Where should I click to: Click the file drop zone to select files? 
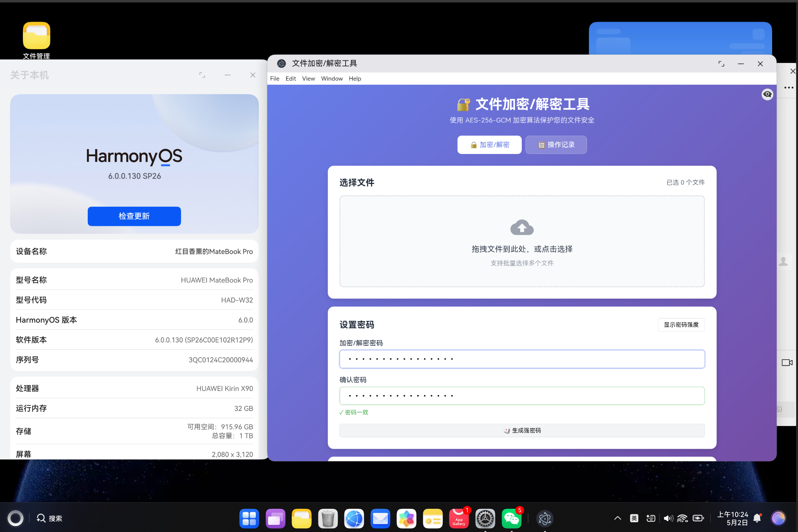point(522,241)
